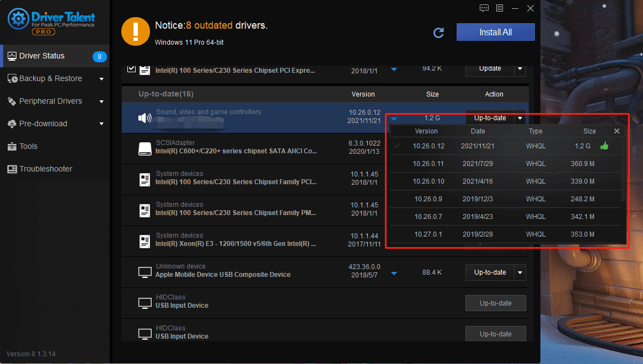643x364 pixels.
Task: Click Up-to-date for second USB Input Device
Action: (495, 334)
